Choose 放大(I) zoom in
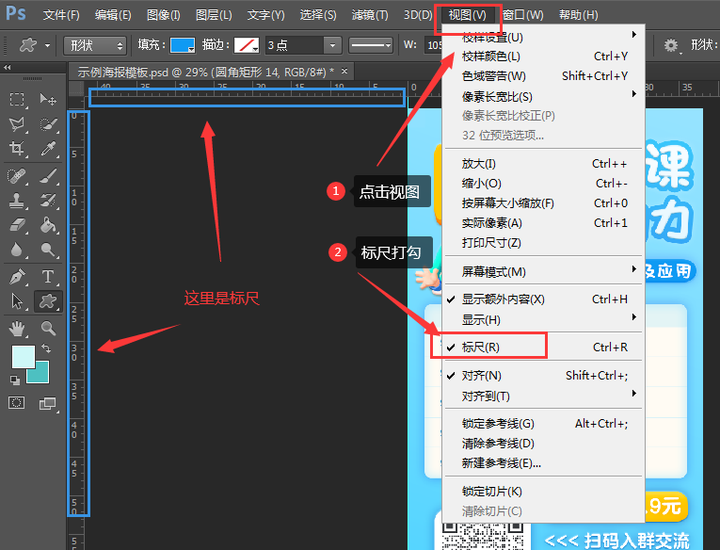Screen dimensions: 720x550 click(543, 163)
